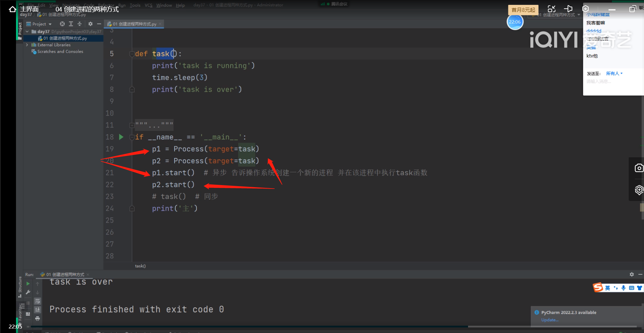
Task: Run the script via green gutter arrow
Action: tap(121, 137)
